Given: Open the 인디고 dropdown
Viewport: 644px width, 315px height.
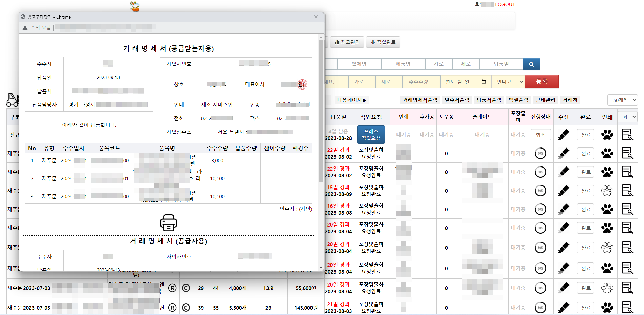Looking at the screenshot, I should tap(508, 82).
